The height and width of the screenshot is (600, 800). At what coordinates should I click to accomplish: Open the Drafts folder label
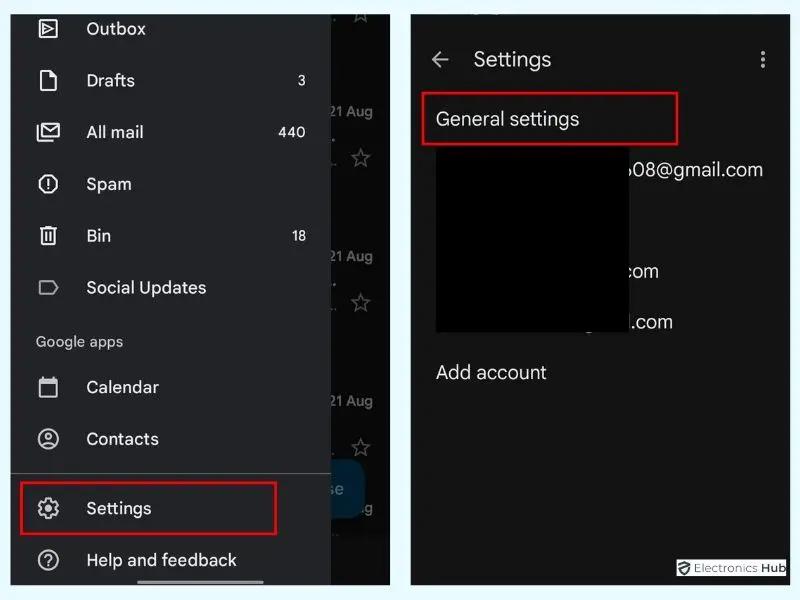tap(110, 81)
